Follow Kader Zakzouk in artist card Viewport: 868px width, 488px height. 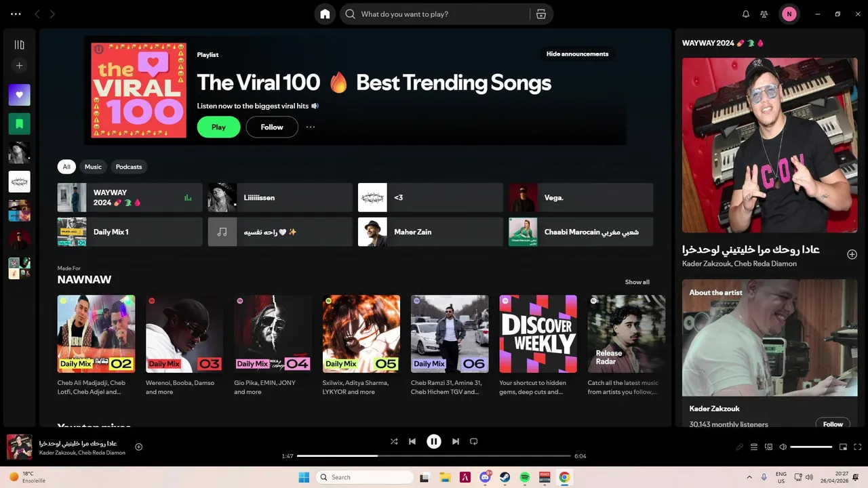[x=833, y=424]
